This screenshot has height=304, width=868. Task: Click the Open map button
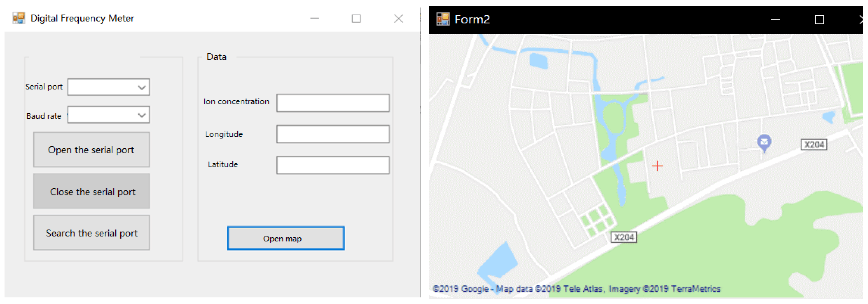pos(286,238)
